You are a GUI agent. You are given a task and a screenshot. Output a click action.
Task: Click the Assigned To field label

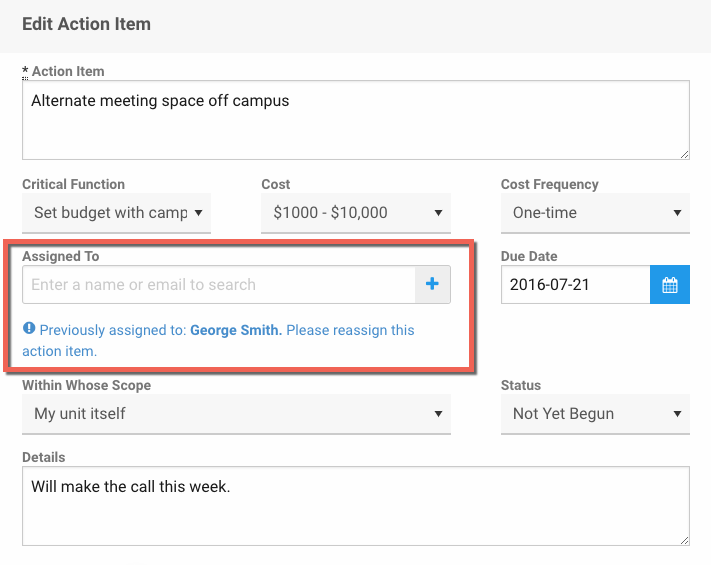(x=60, y=257)
